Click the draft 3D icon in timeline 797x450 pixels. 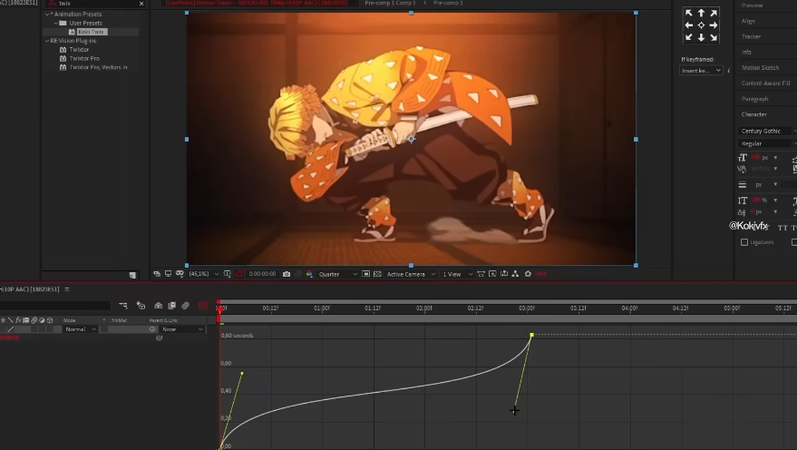141,306
